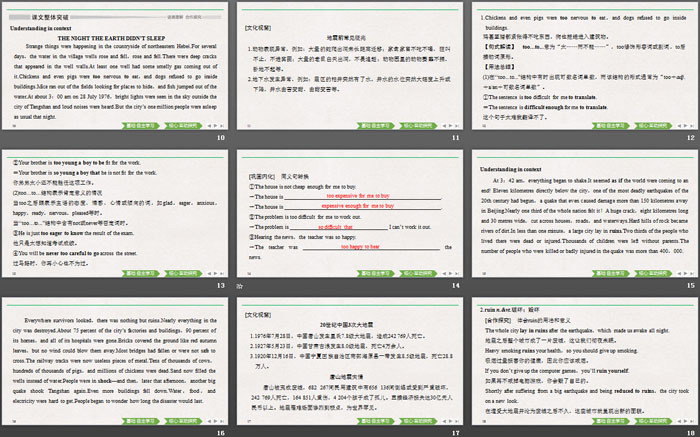Click the next arrow icon on slide 11
This screenshot has height=437, width=700.
[448, 126]
